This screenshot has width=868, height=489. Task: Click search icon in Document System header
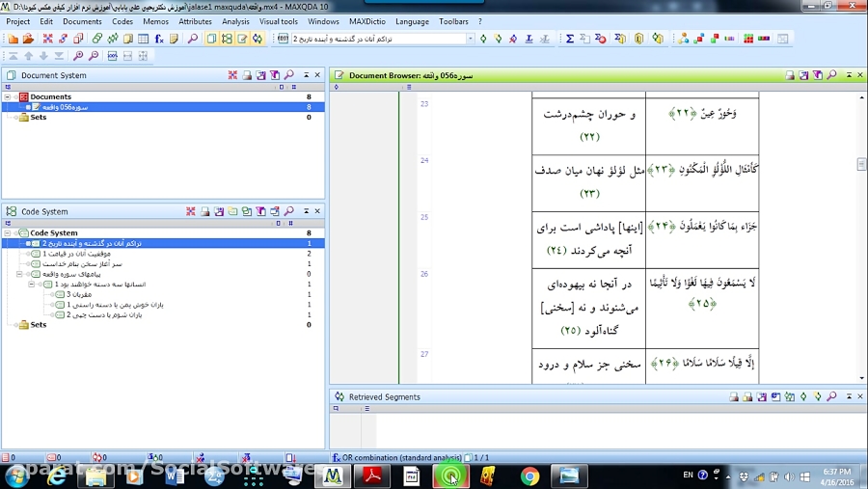tap(289, 75)
